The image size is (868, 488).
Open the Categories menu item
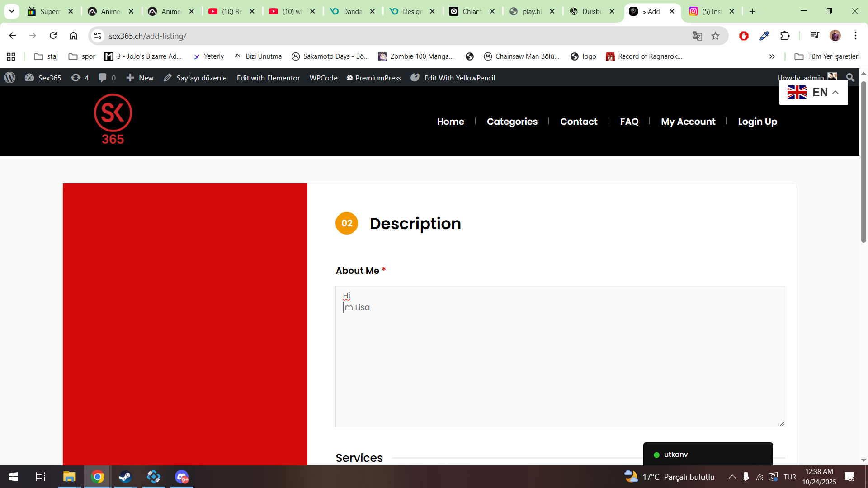pyautogui.click(x=512, y=122)
